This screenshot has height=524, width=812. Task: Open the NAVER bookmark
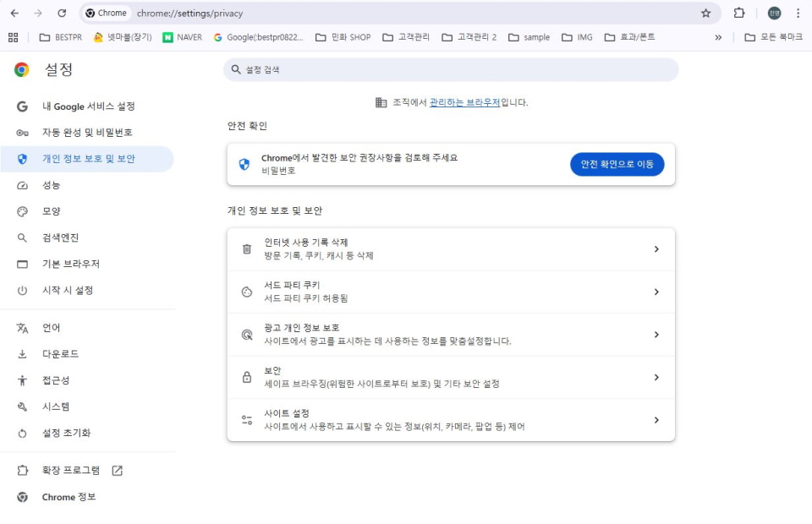pyautogui.click(x=182, y=37)
